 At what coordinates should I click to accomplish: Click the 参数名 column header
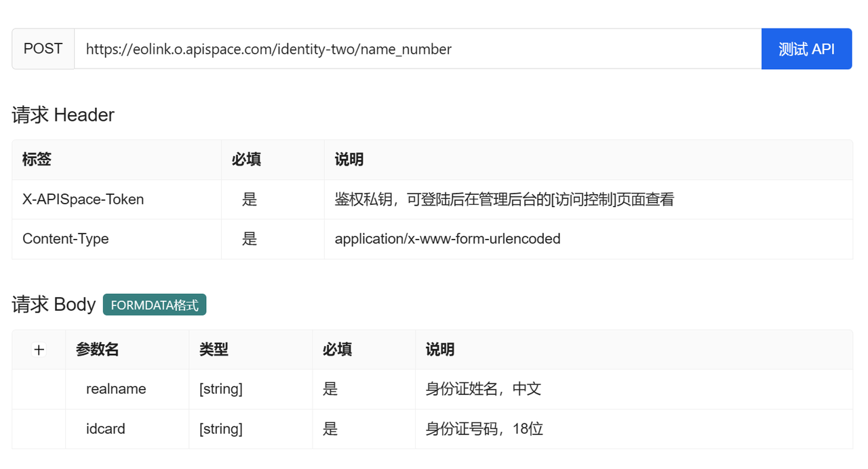tap(98, 350)
